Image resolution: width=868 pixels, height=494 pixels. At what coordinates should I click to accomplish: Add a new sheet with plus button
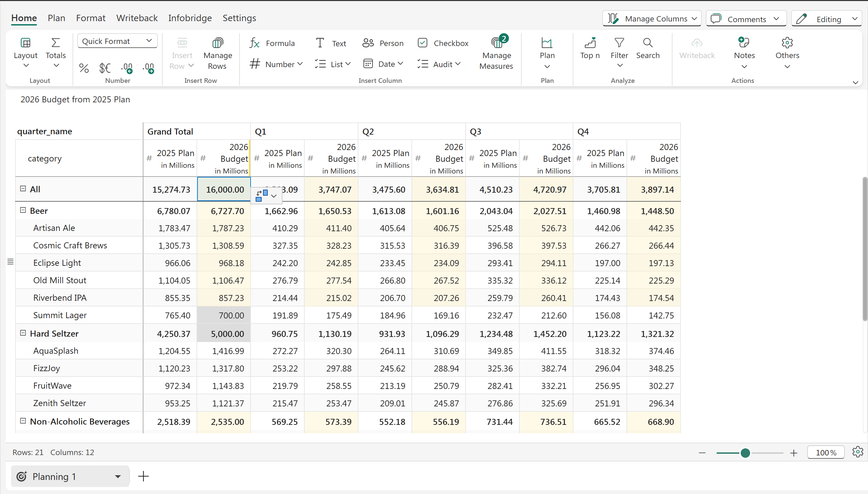[143, 476]
